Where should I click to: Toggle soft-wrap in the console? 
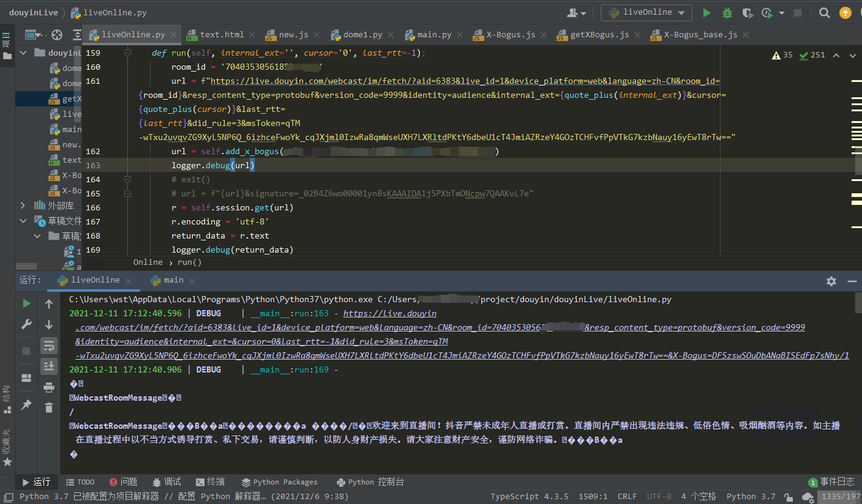pos(49,346)
